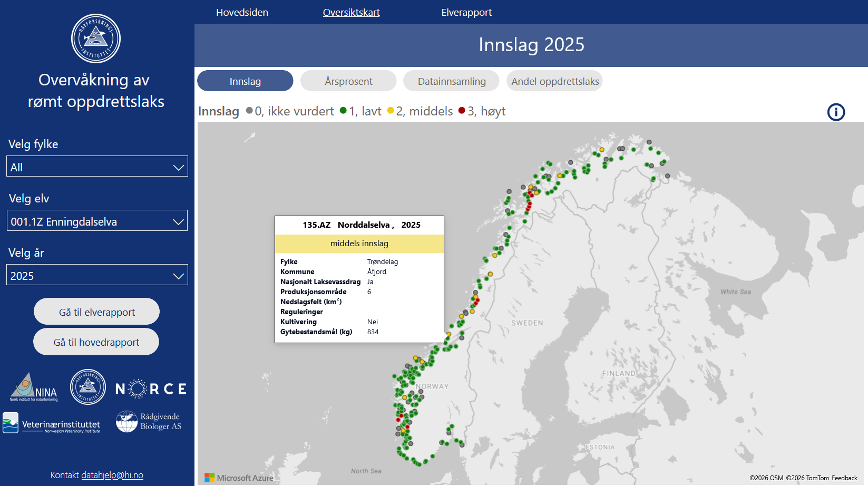Click the gray '0, ikke vurdert' legend dot
The image size is (868, 486).
[249, 110]
